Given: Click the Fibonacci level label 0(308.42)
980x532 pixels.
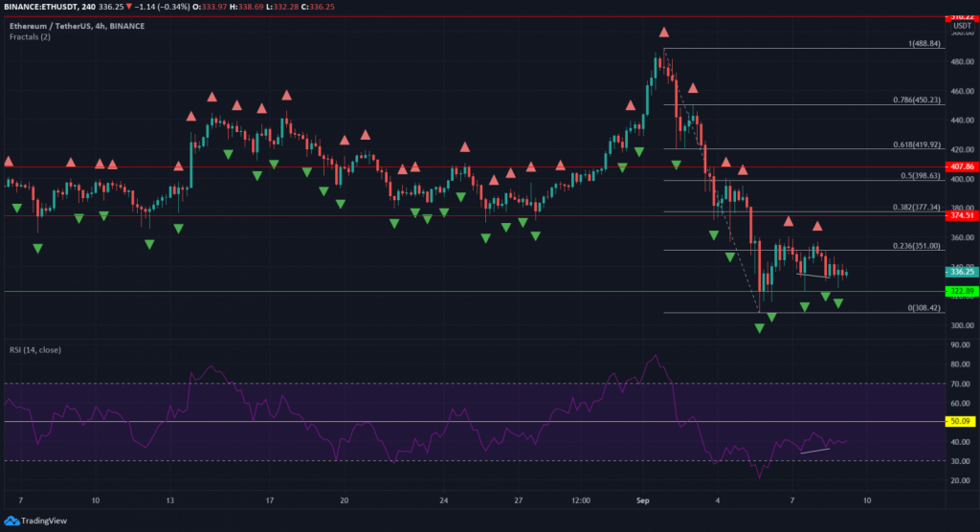Looking at the screenshot, I should point(924,307).
